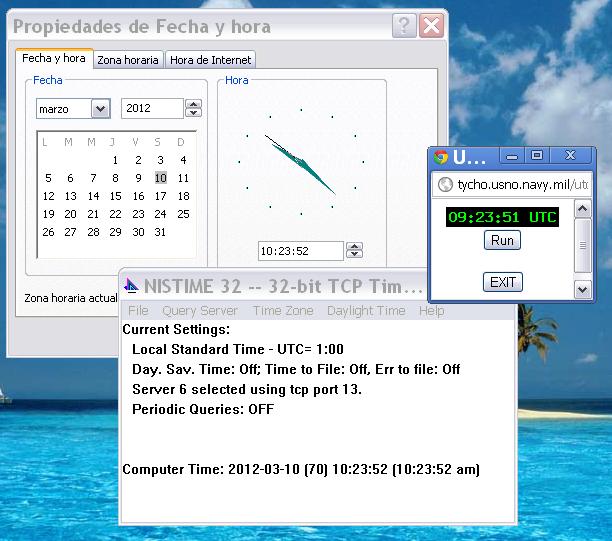Open the Time Zone menu in NISTIME
The image size is (612, 541).
(283, 311)
